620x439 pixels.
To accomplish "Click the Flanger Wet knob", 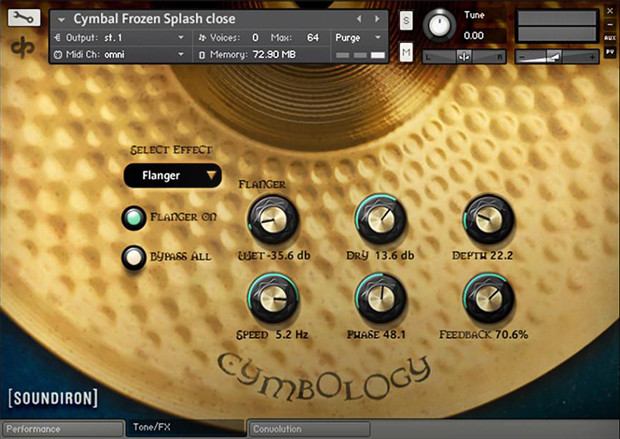I will coord(273,220).
